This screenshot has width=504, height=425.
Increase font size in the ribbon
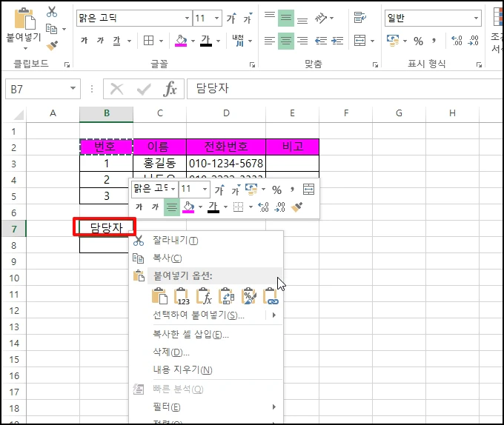coord(231,19)
